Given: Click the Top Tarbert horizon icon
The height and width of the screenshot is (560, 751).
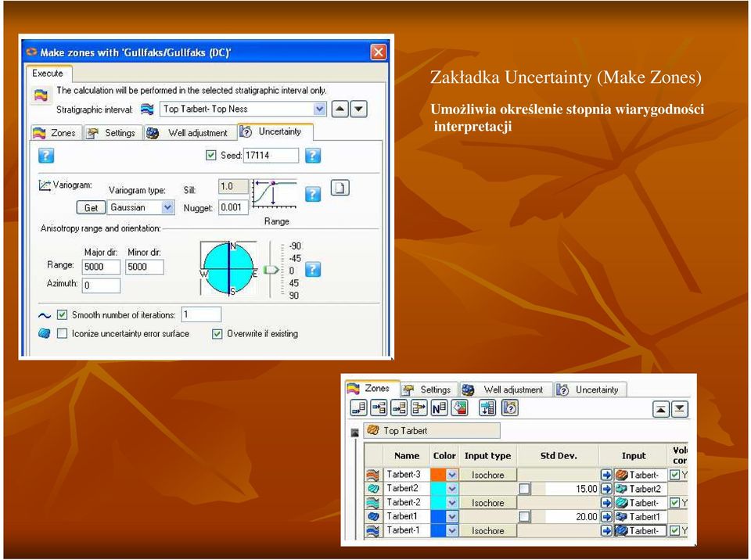Looking at the screenshot, I should click(x=373, y=430).
